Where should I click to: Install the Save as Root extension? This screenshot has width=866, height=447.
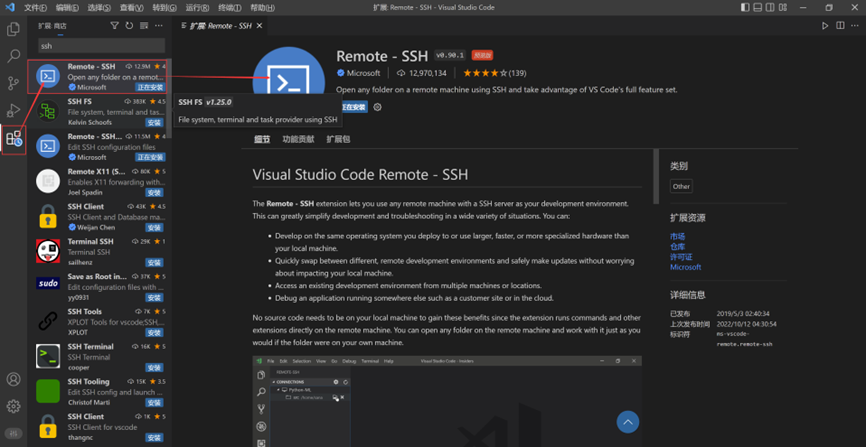[x=154, y=297]
